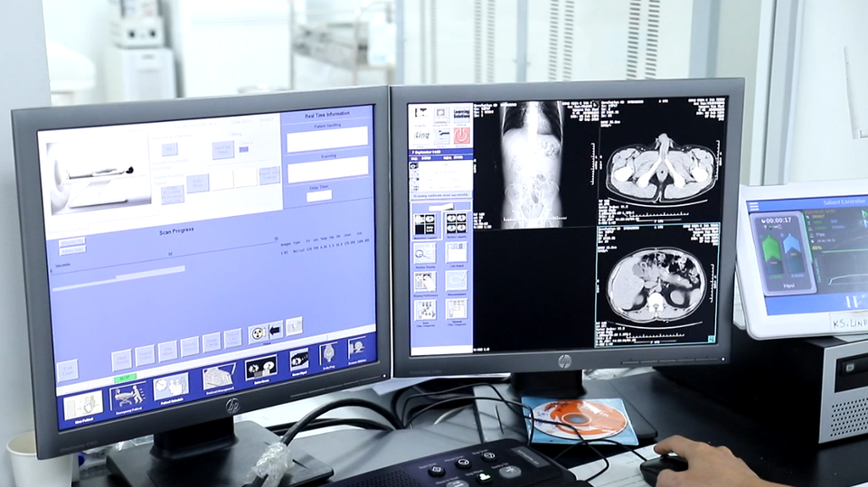Click the Delay Timer field

[x=319, y=196]
